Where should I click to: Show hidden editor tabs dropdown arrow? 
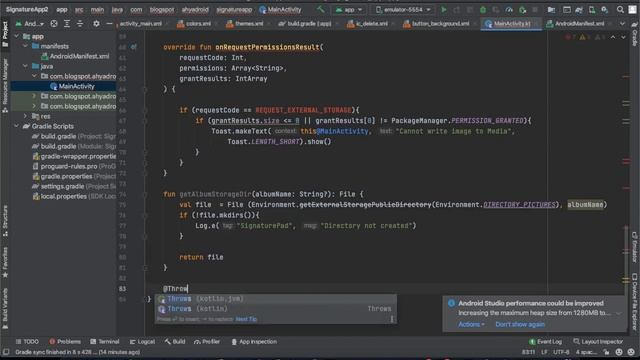coord(622,24)
